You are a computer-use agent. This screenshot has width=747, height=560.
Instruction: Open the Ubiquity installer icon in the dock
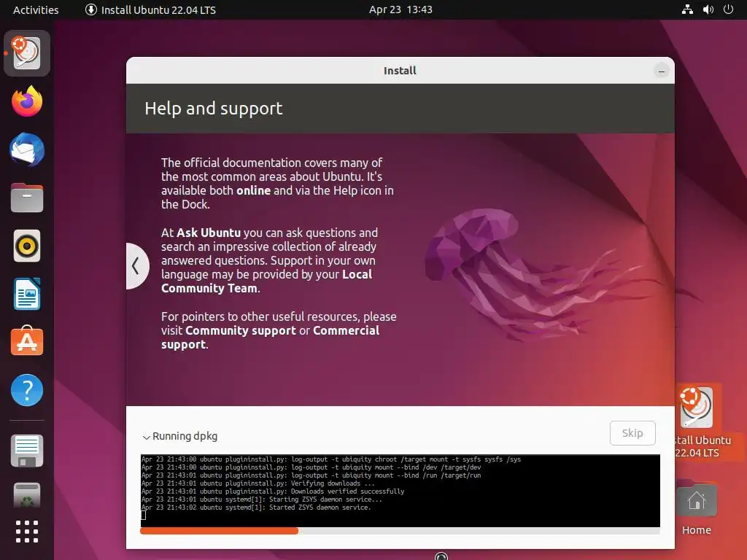click(27, 52)
